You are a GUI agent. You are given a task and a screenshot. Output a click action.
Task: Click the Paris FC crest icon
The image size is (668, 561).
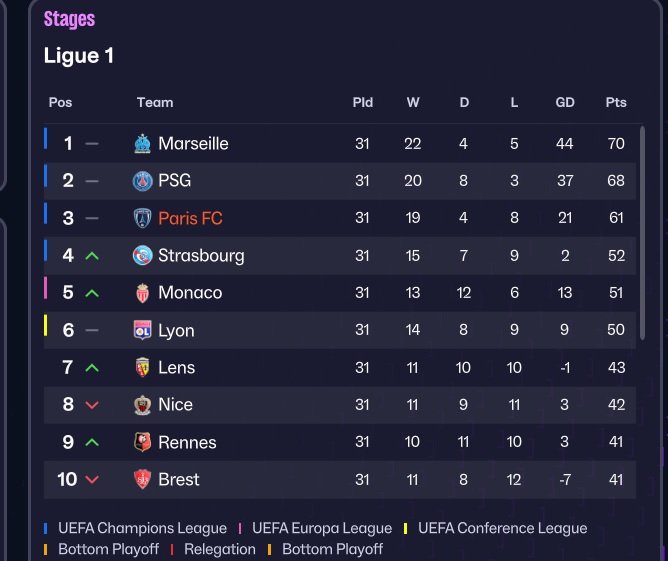(142, 218)
